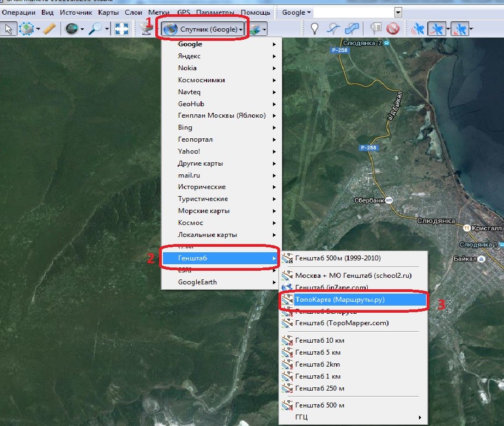This screenshot has height=426, width=504.
Task: Click into the search text field
Action: 354,13
